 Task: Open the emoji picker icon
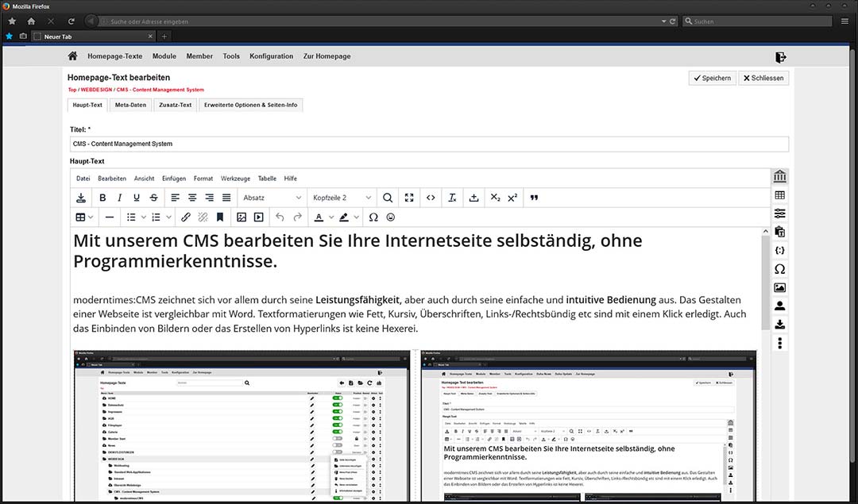tap(391, 217)
